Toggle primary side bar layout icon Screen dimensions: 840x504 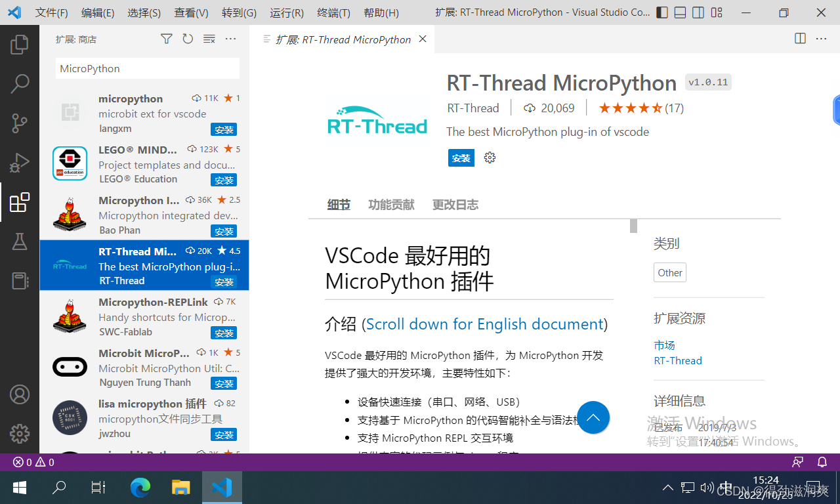pos(662,12)
